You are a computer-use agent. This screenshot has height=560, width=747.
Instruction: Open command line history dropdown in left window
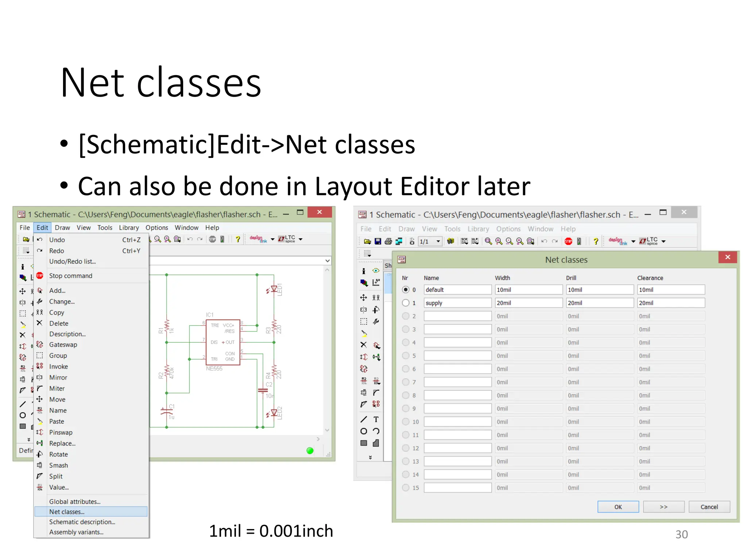327,261
